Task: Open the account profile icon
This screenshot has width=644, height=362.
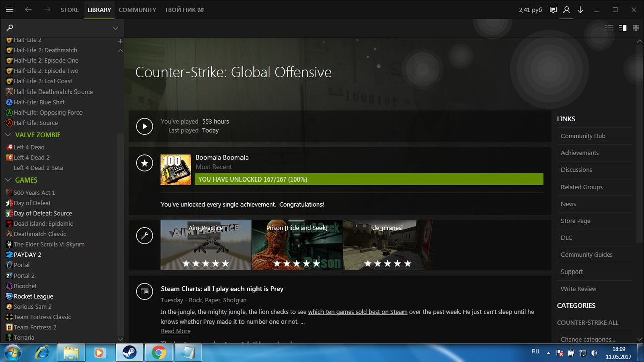Action: click(567, 10)
